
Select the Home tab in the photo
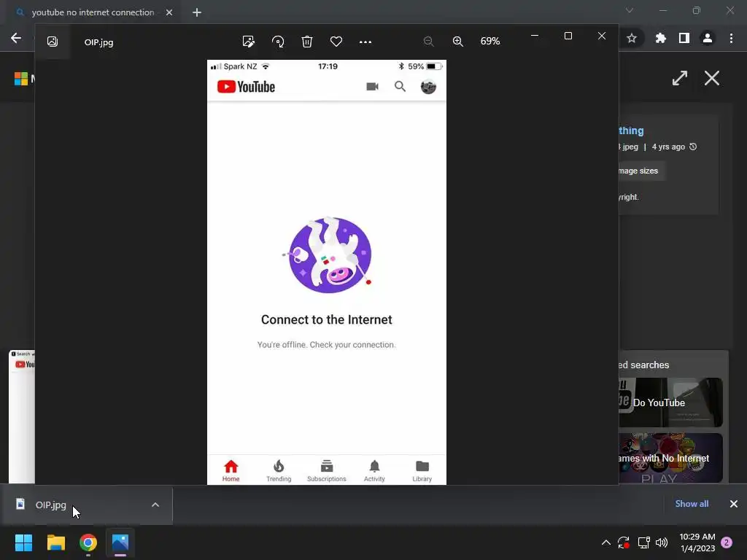pyautogui.click(x=231, y=470)
